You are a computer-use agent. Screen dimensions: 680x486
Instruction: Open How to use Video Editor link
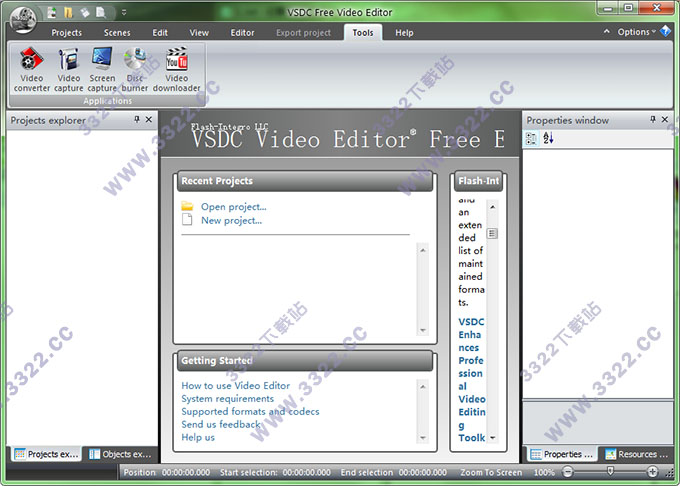click(235, 385)
